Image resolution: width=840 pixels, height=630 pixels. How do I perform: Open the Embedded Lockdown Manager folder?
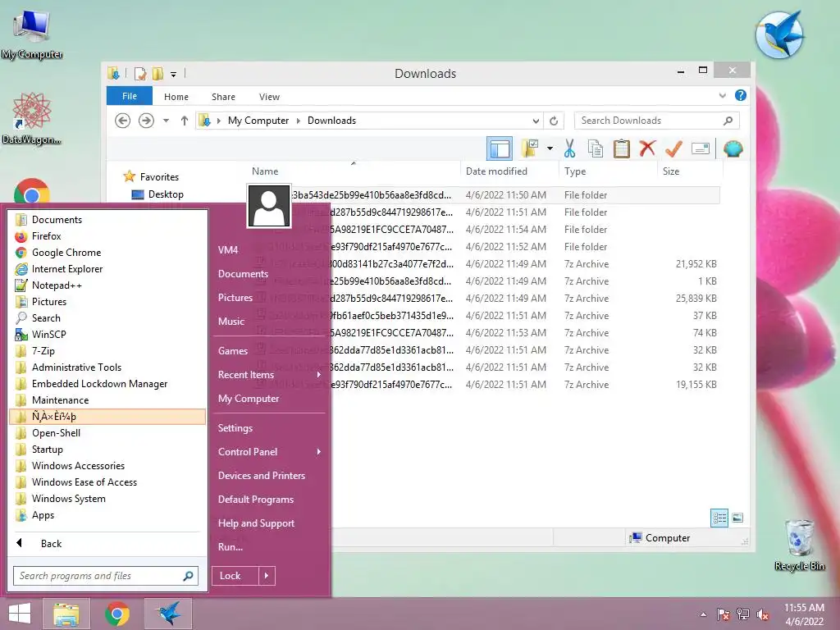coord(99,384)
